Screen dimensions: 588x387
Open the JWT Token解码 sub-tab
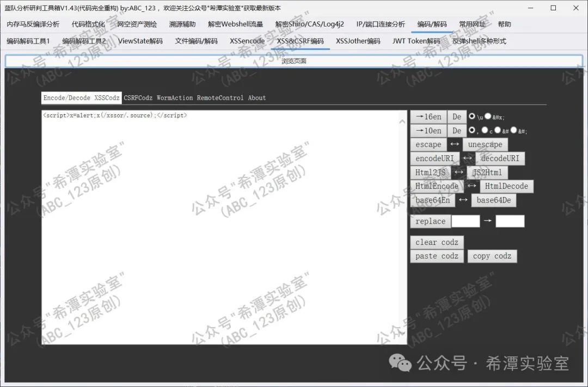click(x=416, y=41)
